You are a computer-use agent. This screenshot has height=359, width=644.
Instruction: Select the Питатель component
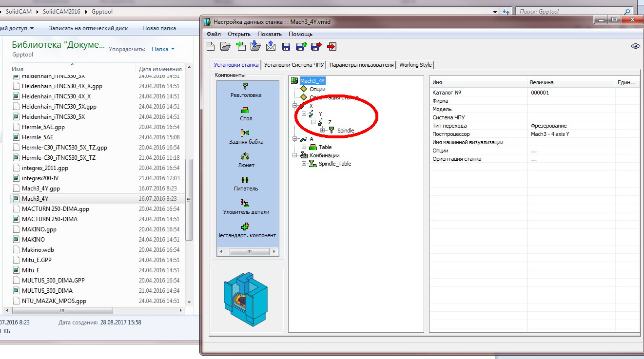[x=246, y=184]
